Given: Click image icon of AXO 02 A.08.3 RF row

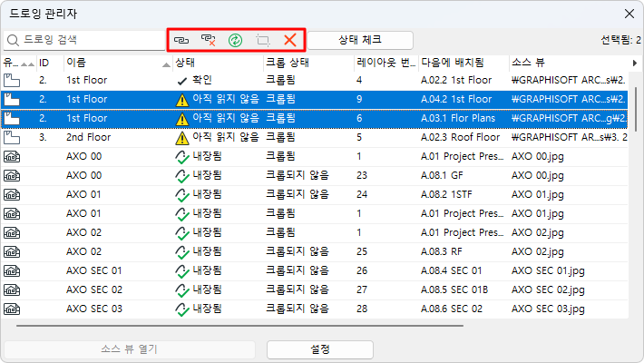Looking at the screenshot, I should [x=12, y=251].
